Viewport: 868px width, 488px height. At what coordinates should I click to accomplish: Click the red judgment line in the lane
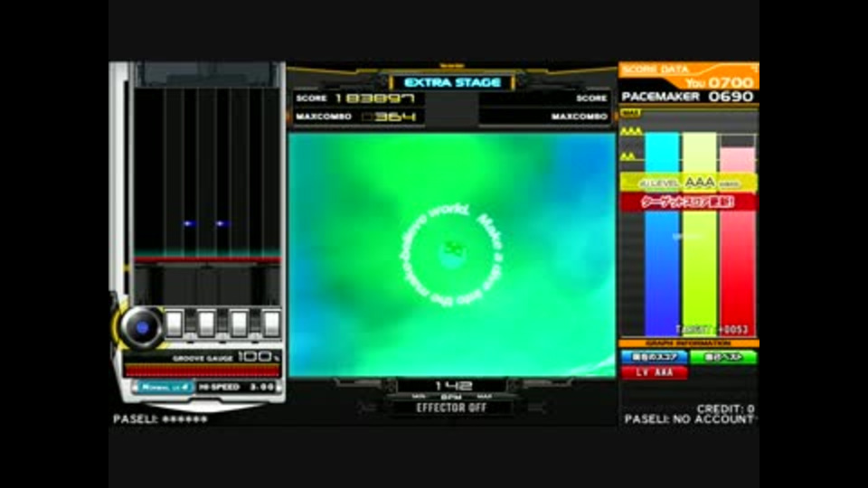207,259
